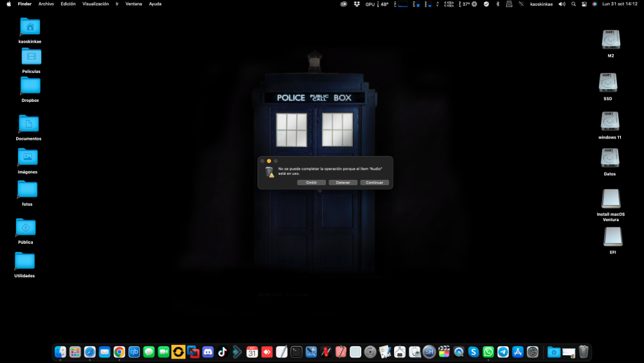Launch TikTok from the Dock
Viewport: 644px width, 363px height.
(223, 352)
